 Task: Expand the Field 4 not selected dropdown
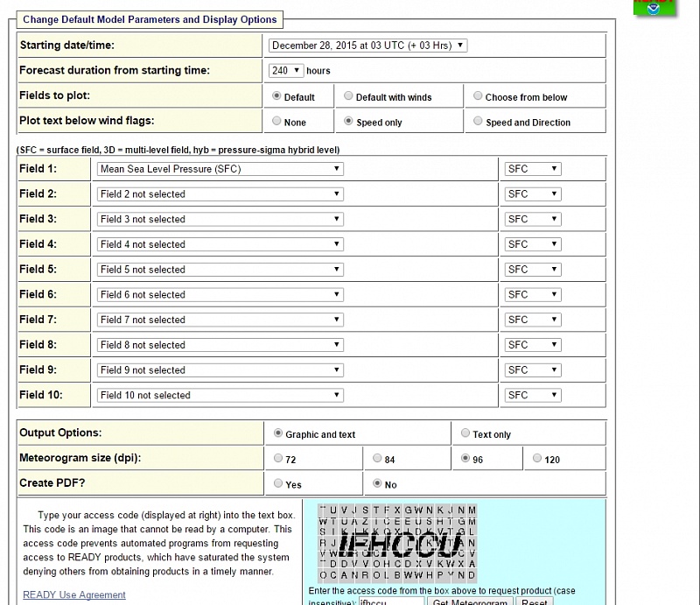[x=220, y=244]
